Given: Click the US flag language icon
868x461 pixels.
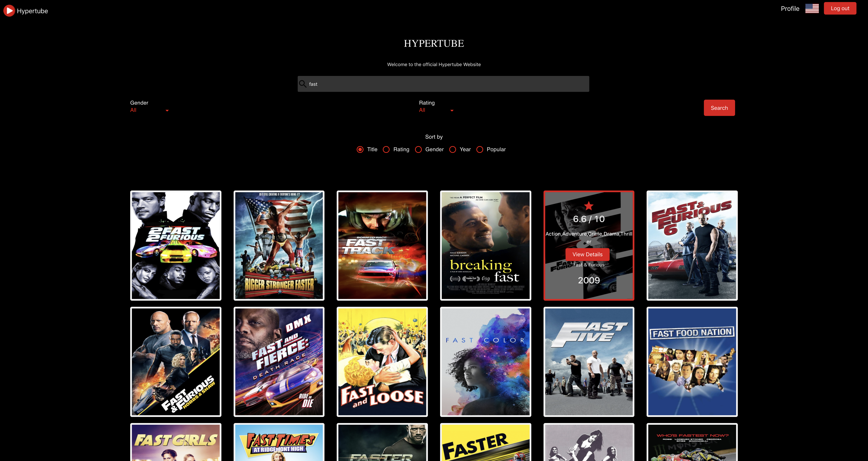Looking at the screenshot, I should (x=812, y=8).
